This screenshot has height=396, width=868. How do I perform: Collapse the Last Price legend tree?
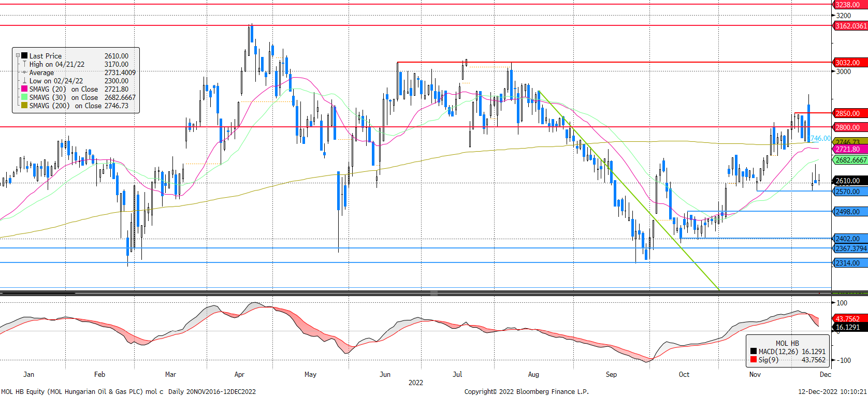coord(18,55)
